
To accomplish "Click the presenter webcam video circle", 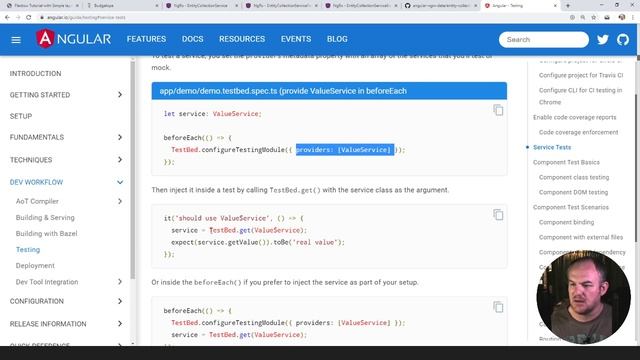I will tap(583, 297).
